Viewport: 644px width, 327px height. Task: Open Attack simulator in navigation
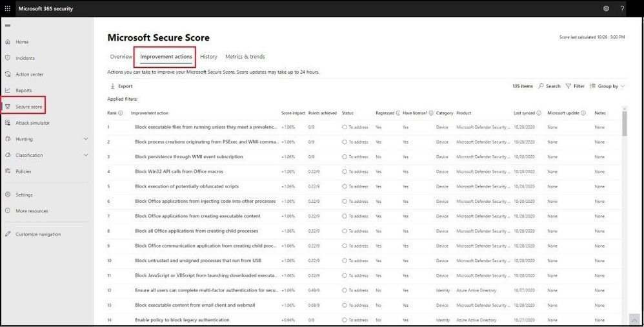pyautogui.click(x=32, y=123)
